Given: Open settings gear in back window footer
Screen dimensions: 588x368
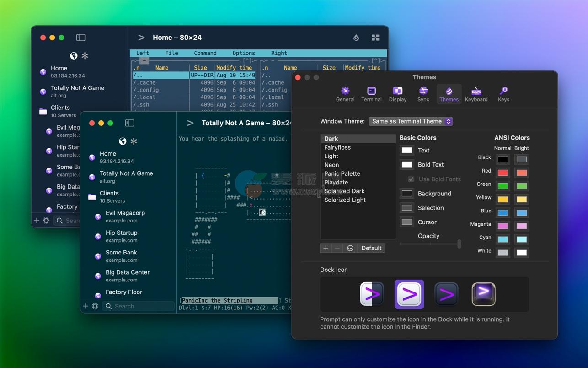Looking at the screenshot, I should point(46,221).
